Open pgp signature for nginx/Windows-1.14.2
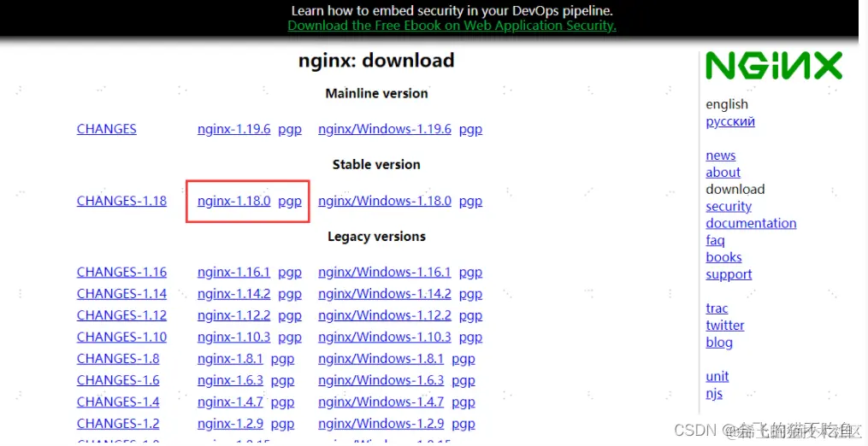 (x=470, y=295)
